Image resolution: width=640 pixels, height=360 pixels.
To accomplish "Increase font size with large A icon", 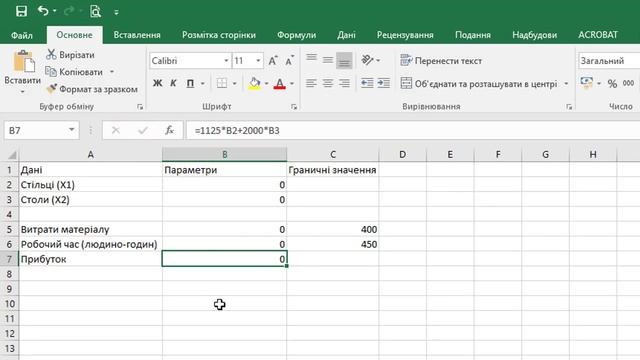I will coord(273,61).
